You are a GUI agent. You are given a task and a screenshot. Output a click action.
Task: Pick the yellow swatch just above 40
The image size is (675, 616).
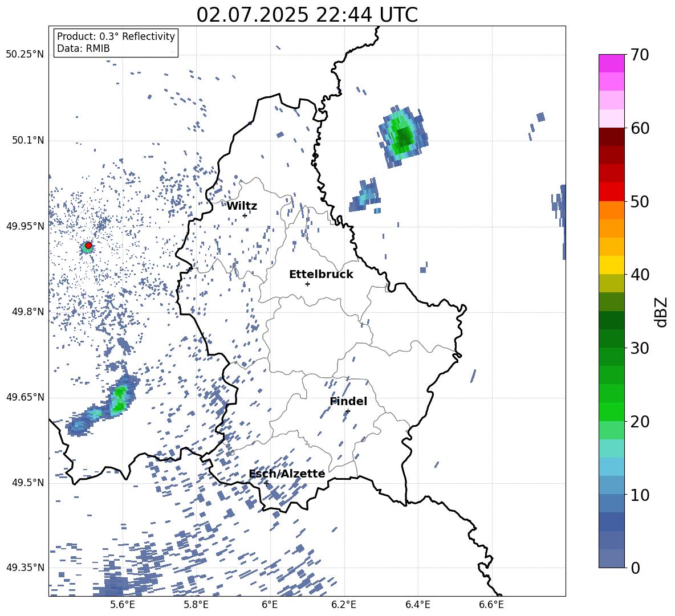[x=611, y=265]
